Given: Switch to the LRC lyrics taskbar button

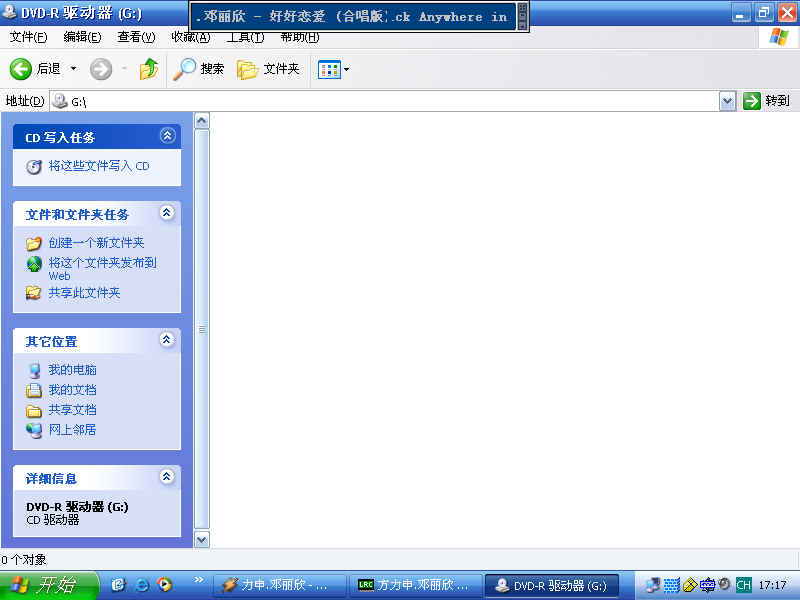Looking at the screenshot, I should (415, 585).
